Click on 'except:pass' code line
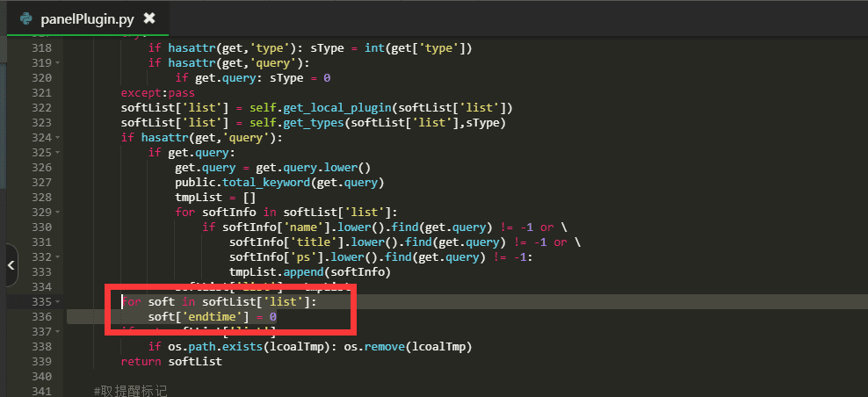This screenshot has width=868, height=397. pyautogui.click(x=157, y=93)
